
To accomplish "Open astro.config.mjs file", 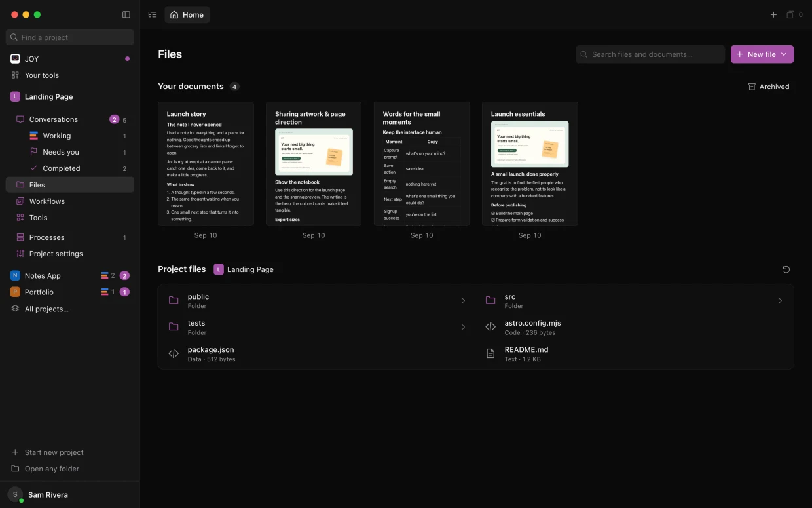I will [634, 327].
